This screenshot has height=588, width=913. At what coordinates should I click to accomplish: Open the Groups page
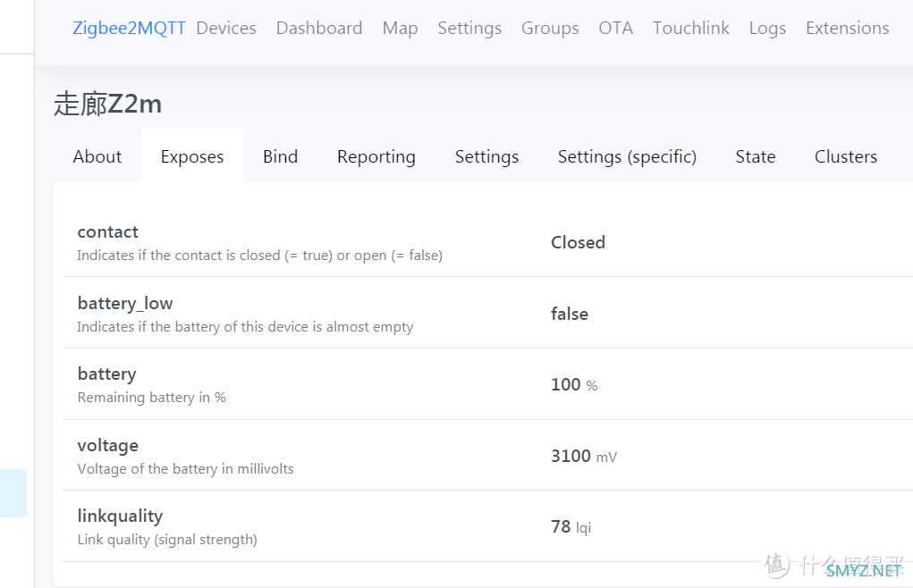pyautogui.click(x=550, y=28)
